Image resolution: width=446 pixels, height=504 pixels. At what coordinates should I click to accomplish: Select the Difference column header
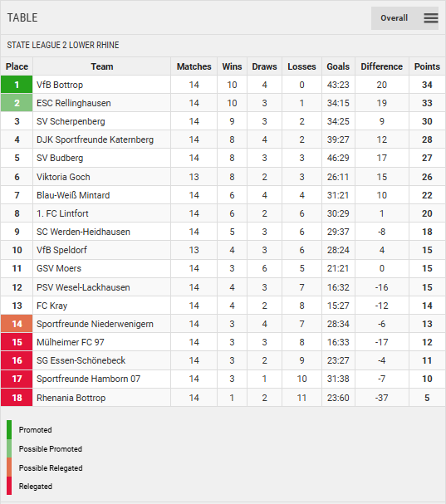[382, 66]
